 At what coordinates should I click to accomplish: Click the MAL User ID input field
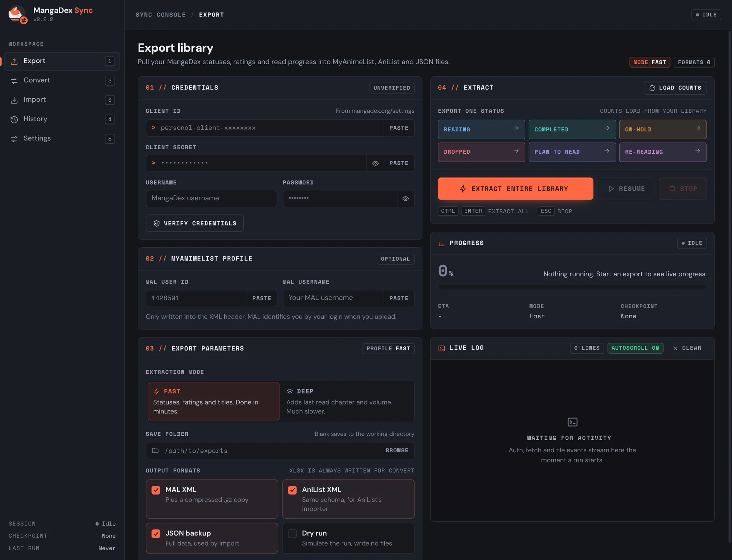(196, 298)
